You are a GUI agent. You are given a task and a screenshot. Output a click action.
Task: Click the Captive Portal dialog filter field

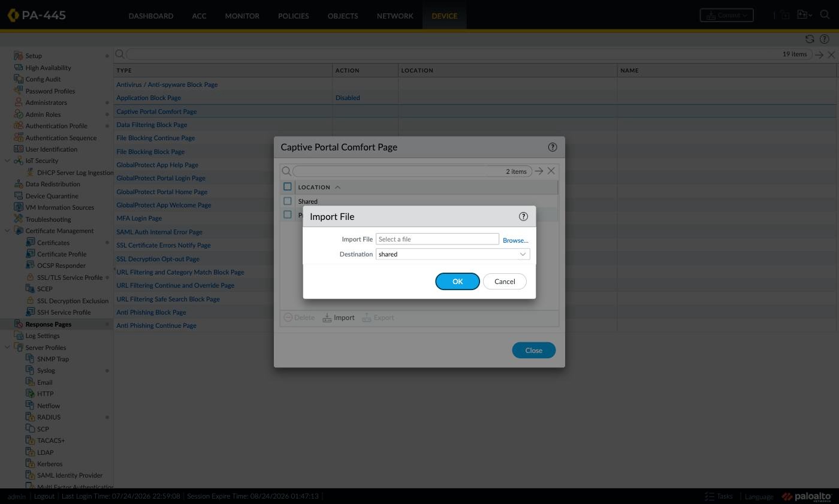click(412, 171)
